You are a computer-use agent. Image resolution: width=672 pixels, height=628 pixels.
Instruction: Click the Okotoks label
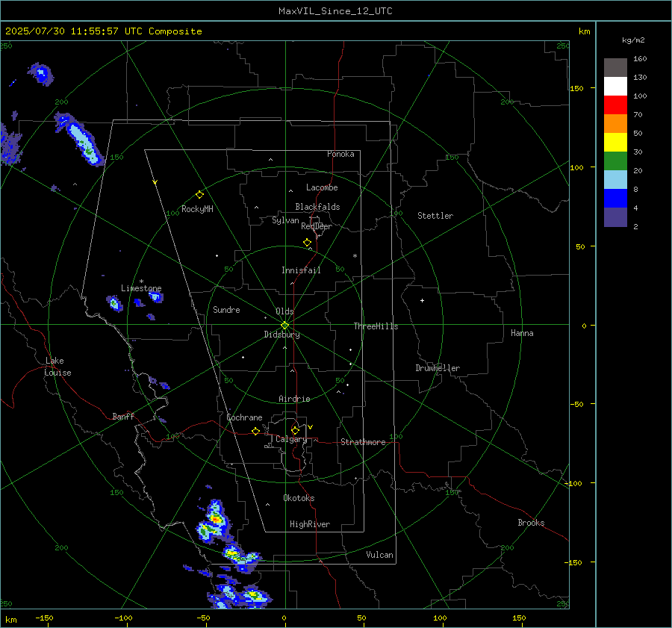point(299,498)
